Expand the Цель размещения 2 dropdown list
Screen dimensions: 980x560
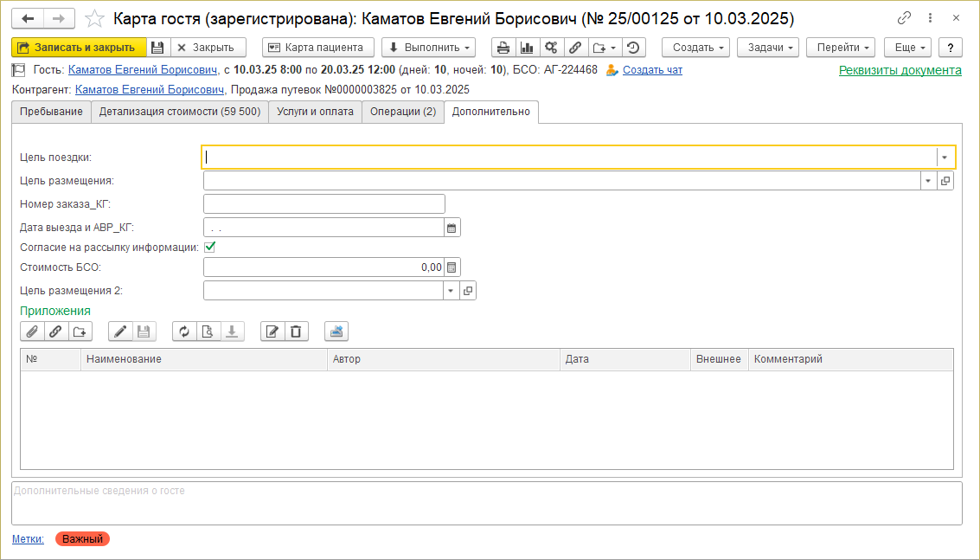[451, 291]
